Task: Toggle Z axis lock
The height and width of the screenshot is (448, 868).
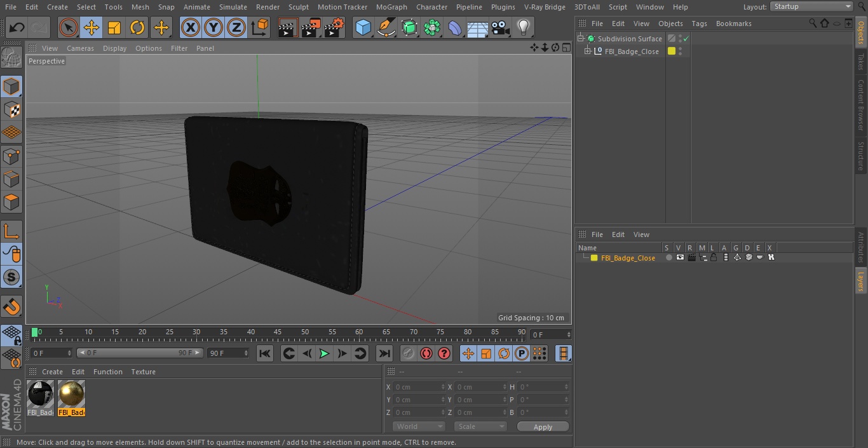Action: click(236, 27)
